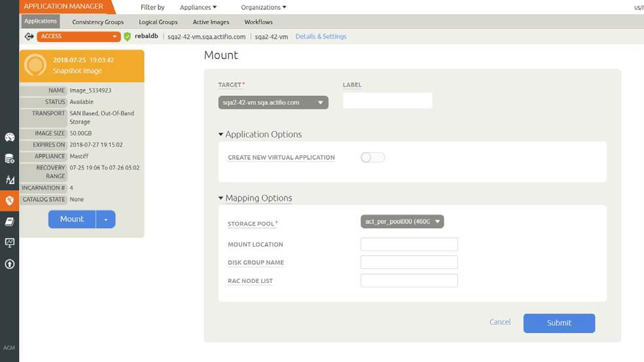The width and height of the screenshot is (644, 362).
Task: Click the Mastiff appliance value
Action: (79, 156)
